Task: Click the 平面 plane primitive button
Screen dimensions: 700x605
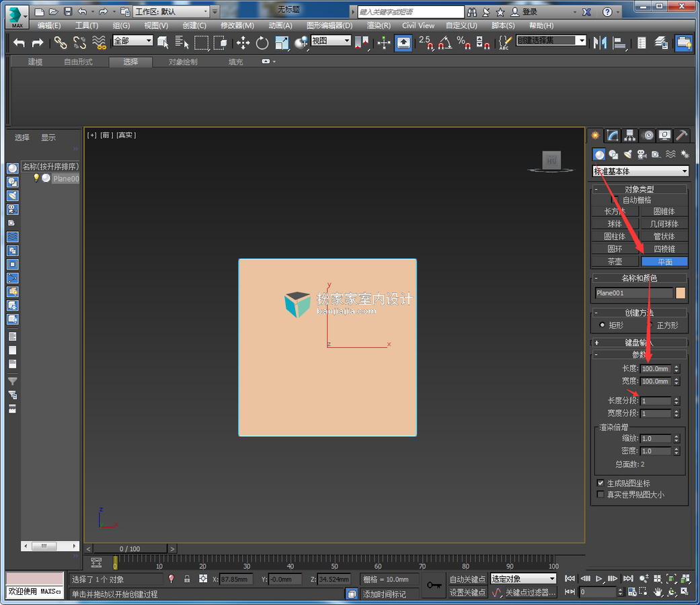Action: 664,261
